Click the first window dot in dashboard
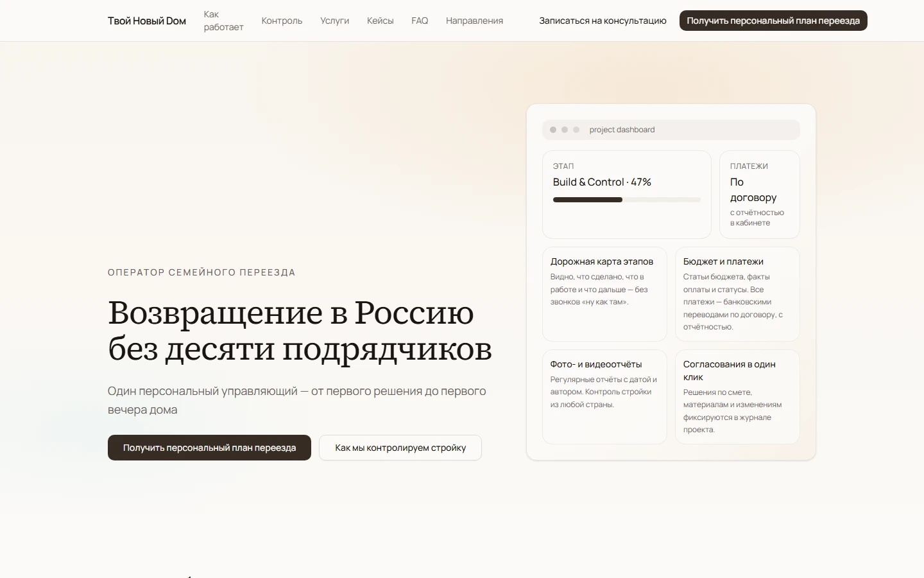 click(x=553, y=130)
